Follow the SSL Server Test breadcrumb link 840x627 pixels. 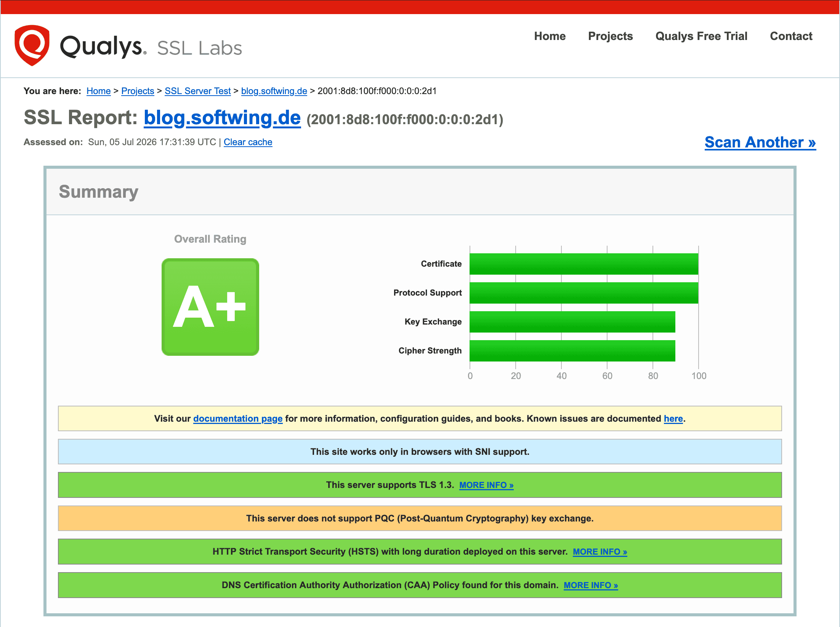[x=198, y=91]
